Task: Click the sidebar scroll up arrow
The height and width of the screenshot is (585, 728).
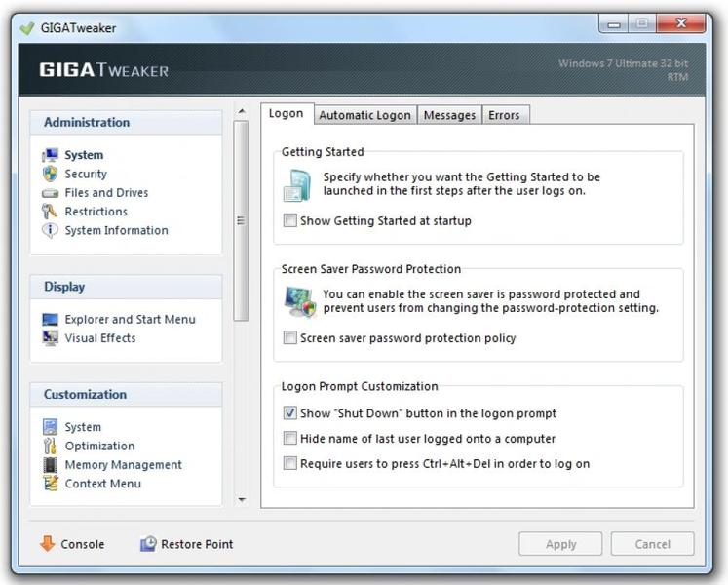Action: 242,111
